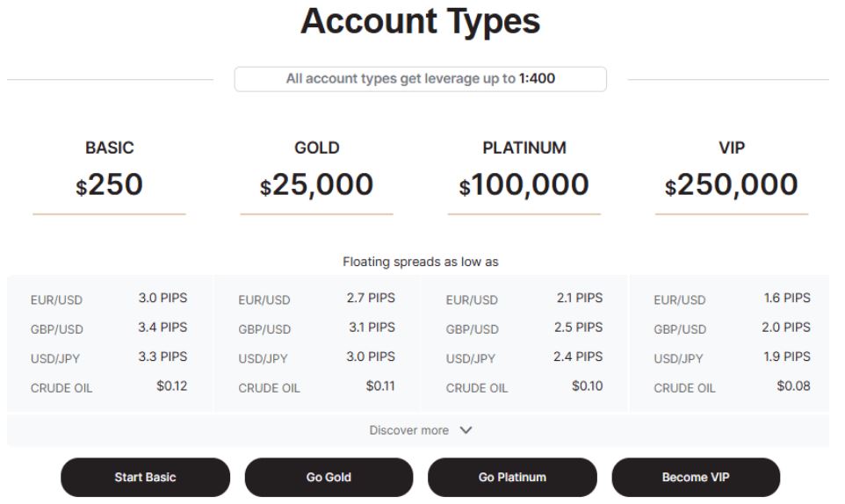Click the 1.6 PIPS EUR/USD VIP spread
Image resolution: width=845 pixels, height=504 pixels.
tap(786, 299)
